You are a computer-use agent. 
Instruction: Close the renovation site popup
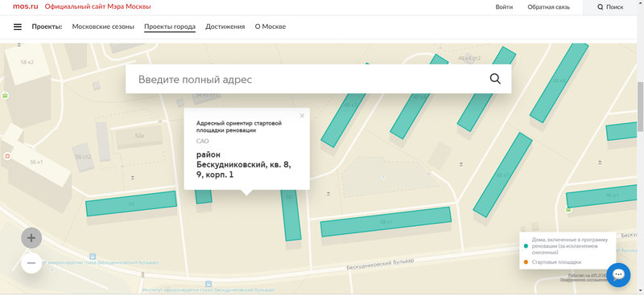(303, 116)
